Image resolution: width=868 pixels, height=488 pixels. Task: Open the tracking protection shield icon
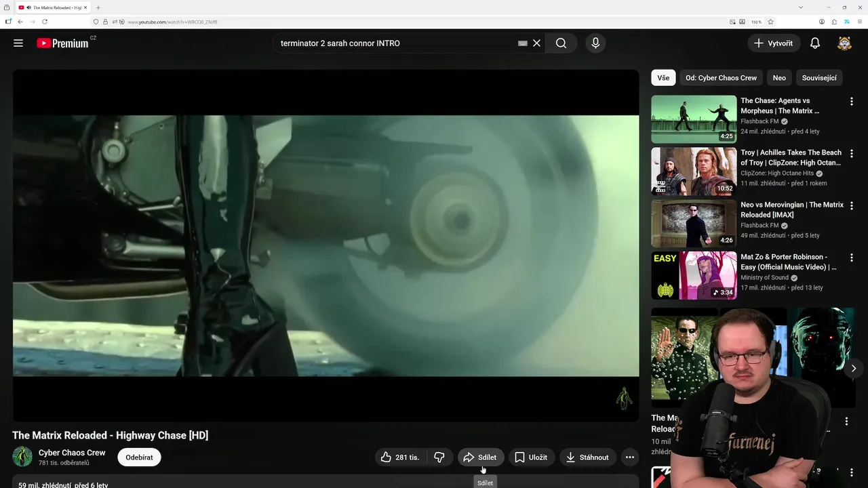click(x=96, y=22)
